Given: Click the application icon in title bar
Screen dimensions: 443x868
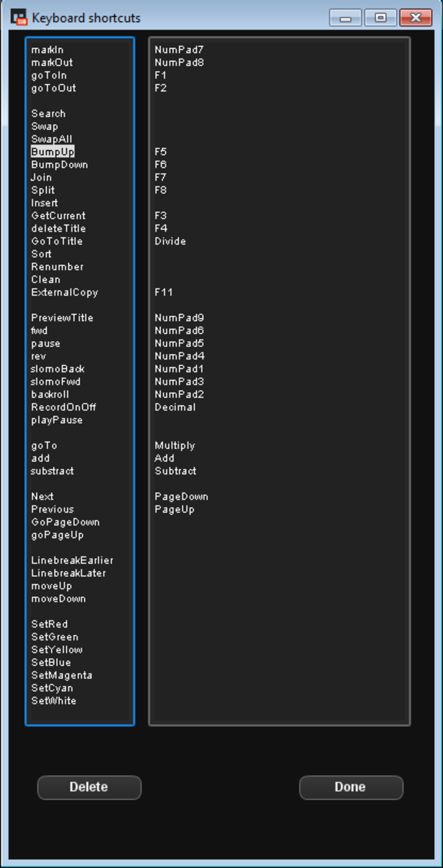Looking at the screenshot, I should (19, 18).
